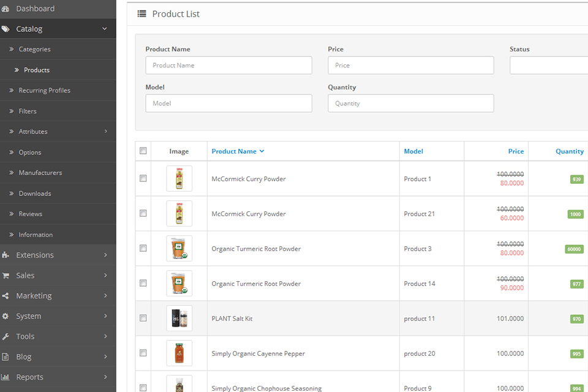Click the green 60000 quantity badge
Screen dimensions: 588x392
coord(574,249)
